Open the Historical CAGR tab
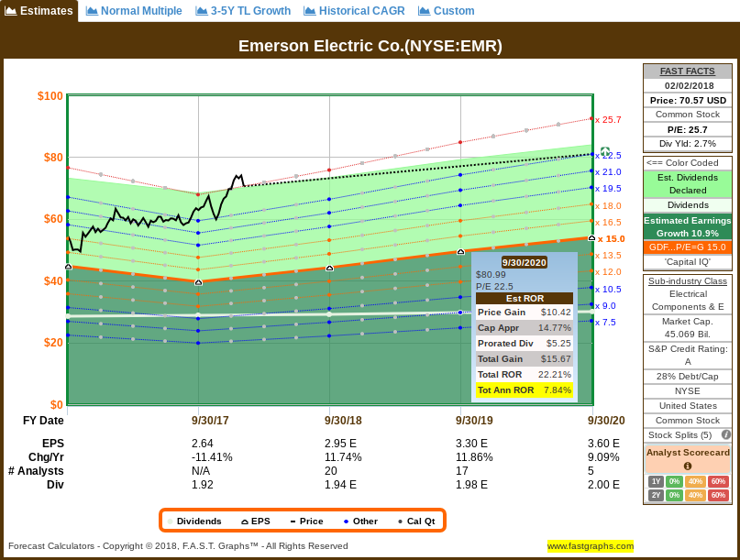740x560 pixels. tap(354, 12)
